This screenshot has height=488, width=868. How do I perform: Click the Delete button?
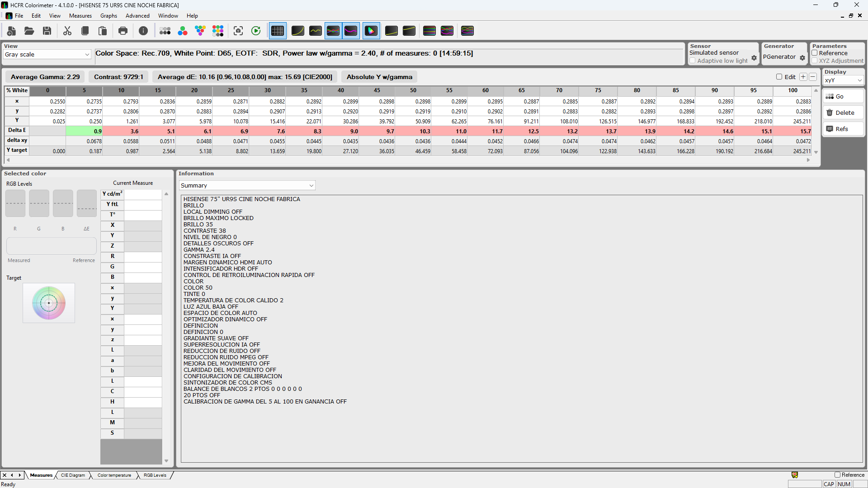pos(843,113)
